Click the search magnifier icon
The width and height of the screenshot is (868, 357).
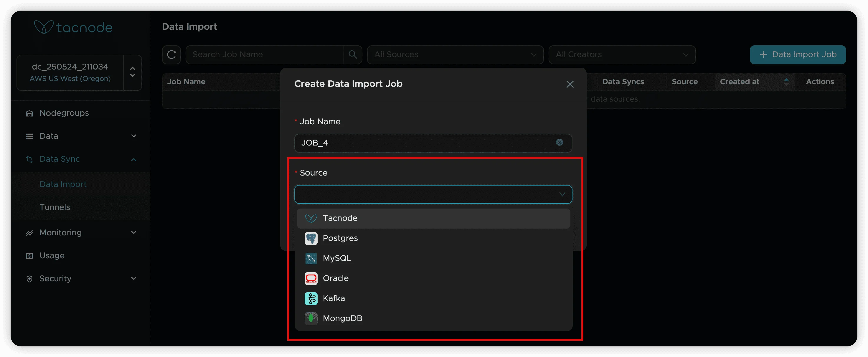(x=352, y=54)
